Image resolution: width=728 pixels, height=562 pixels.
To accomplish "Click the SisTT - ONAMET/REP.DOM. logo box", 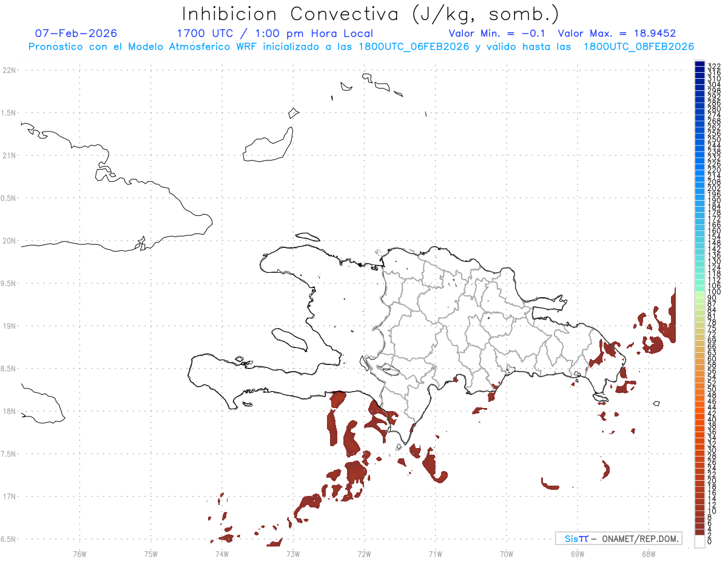I will 618,538.
